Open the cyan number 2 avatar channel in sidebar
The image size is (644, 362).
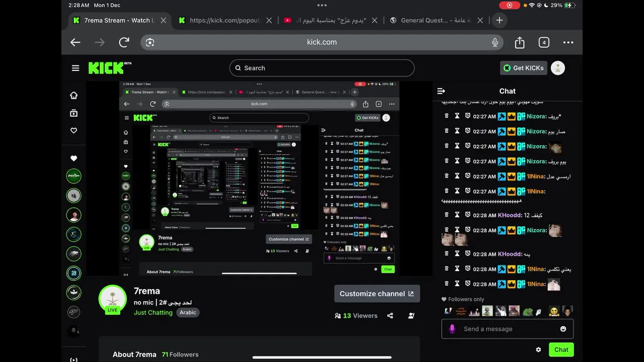pyautogui.click(x=74, y=273)
